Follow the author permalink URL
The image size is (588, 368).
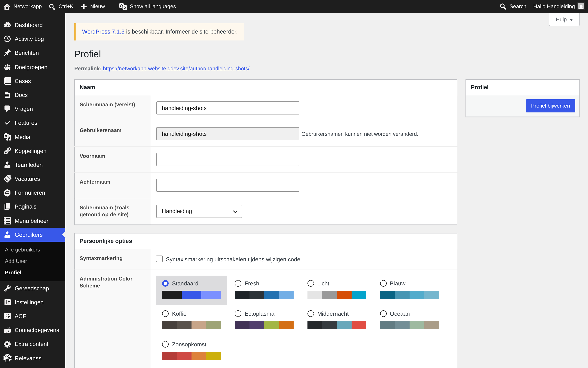[176, 69]
